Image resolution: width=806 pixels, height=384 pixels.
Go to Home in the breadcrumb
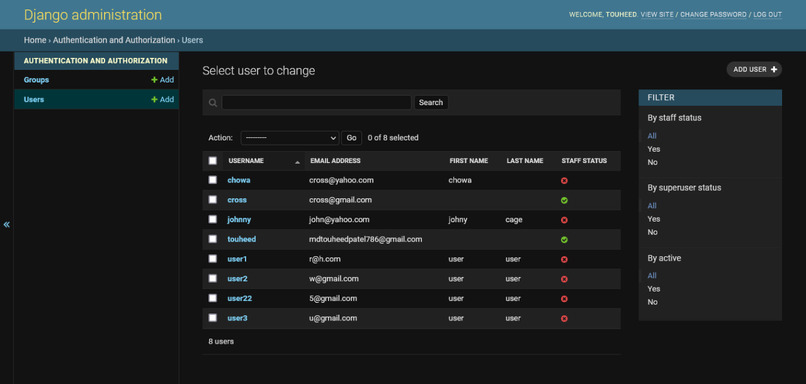(35, 40)
